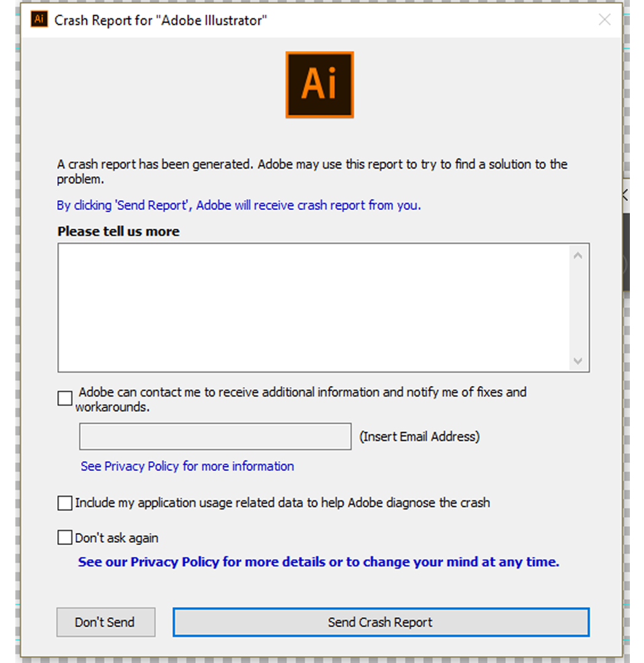The width and height of the screenshot is (644, 663).
Task: Click inside the 'Please tell us more' text box
Action: (x=313, y=307)
